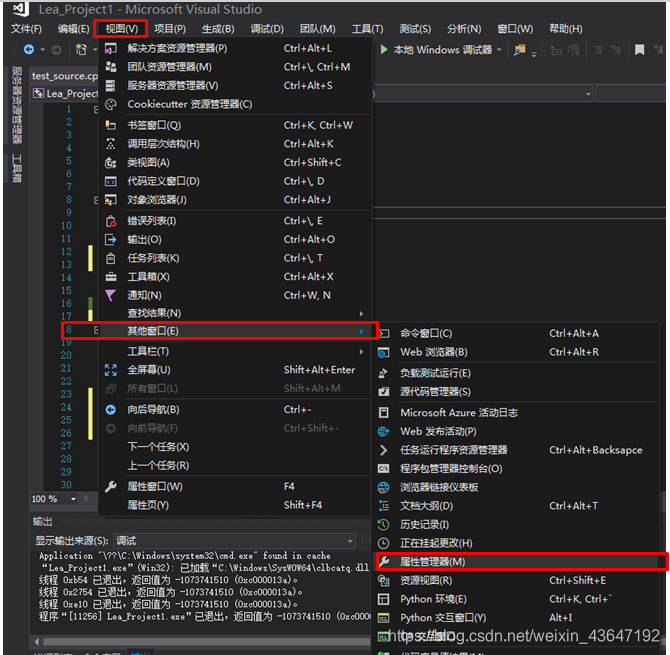670x655 pixels.
Task: Open the 帮助(H) menu
Action: coord(566,29)
